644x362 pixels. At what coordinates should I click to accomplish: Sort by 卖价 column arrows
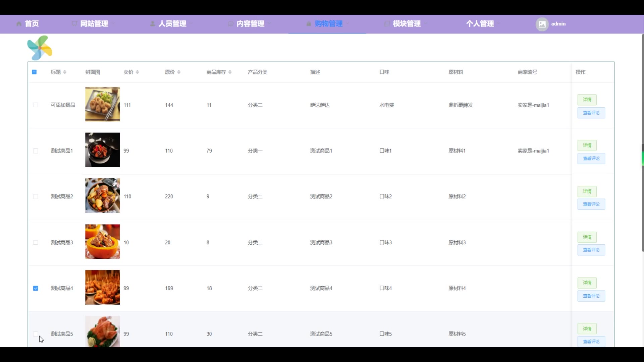pos(137,72)
